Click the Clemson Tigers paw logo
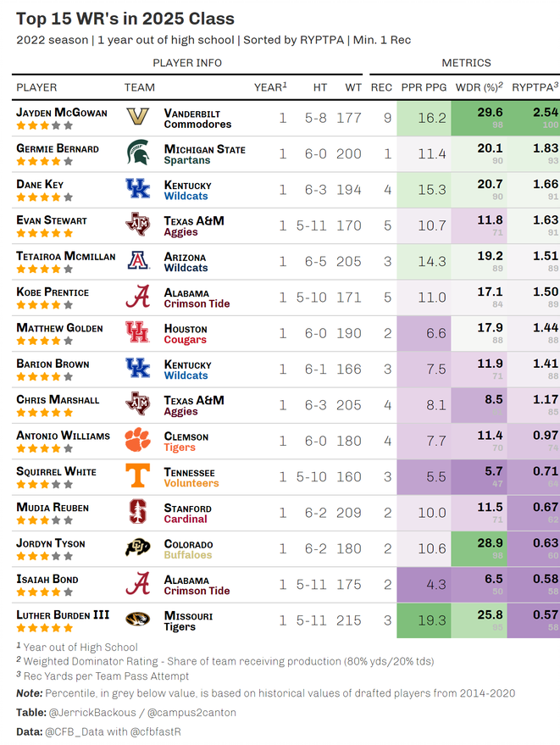 [x=137, y=441]
